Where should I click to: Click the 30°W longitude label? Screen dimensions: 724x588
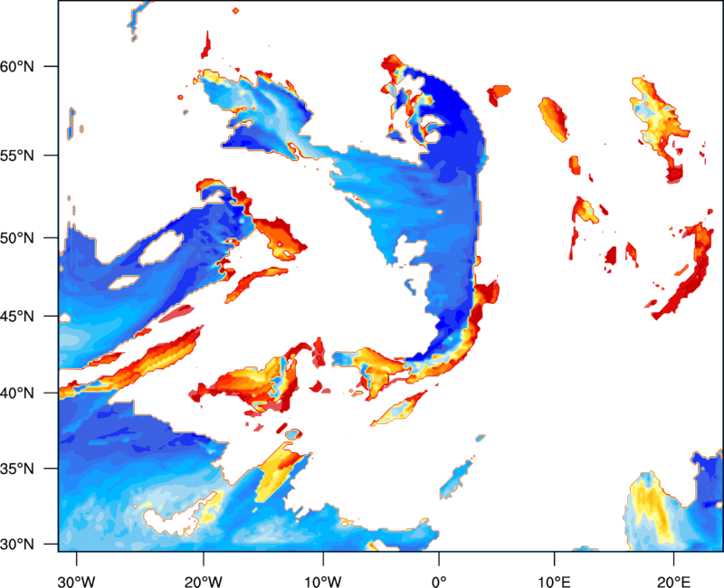click(76, 581)
